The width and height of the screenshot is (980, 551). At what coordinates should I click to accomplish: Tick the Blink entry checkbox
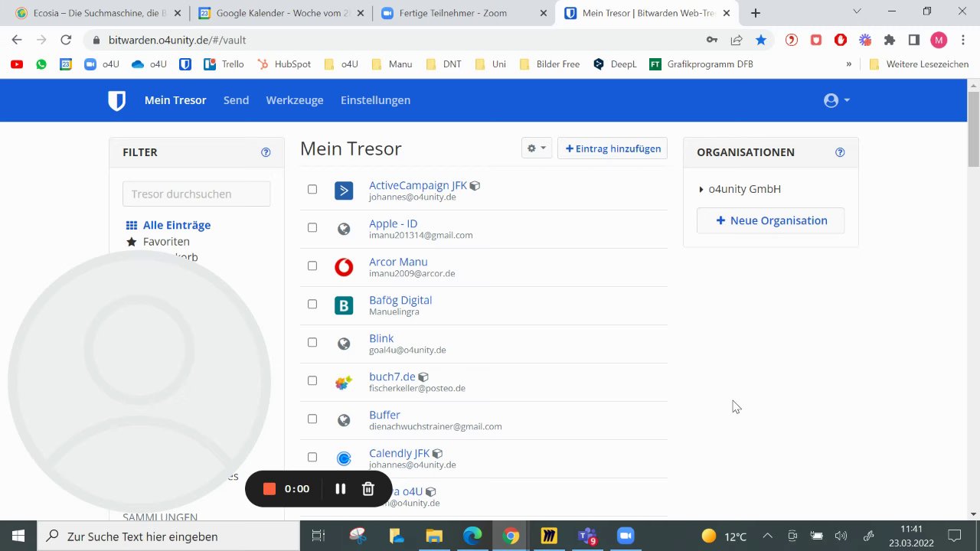[312, 342]
